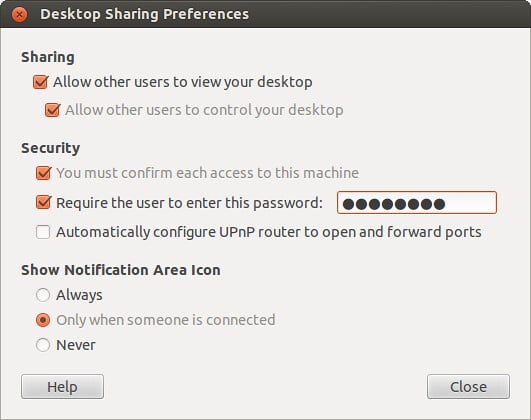Click the 'Desktop Sharing Preferences' title bar text
Screen dimensions: 531x420
coord(144,15)
